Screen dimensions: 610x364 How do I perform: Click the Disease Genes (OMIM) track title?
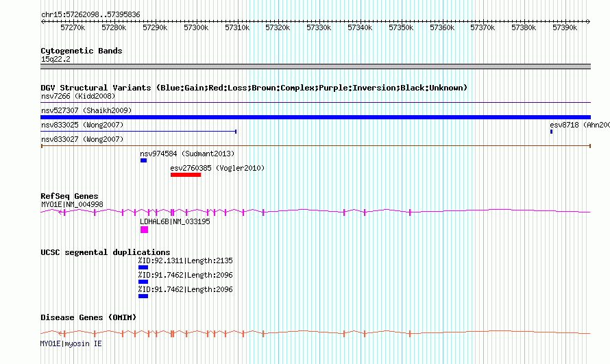pos(88,317)
